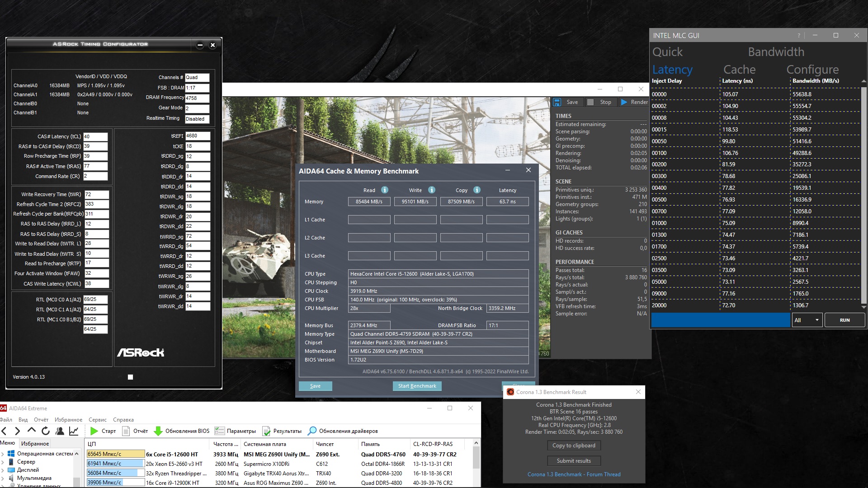This screenshot has height=488, width=868.
Task: Click the AIDA64 refresh icon
Action: pyautogui.click(x=45, y=431)
